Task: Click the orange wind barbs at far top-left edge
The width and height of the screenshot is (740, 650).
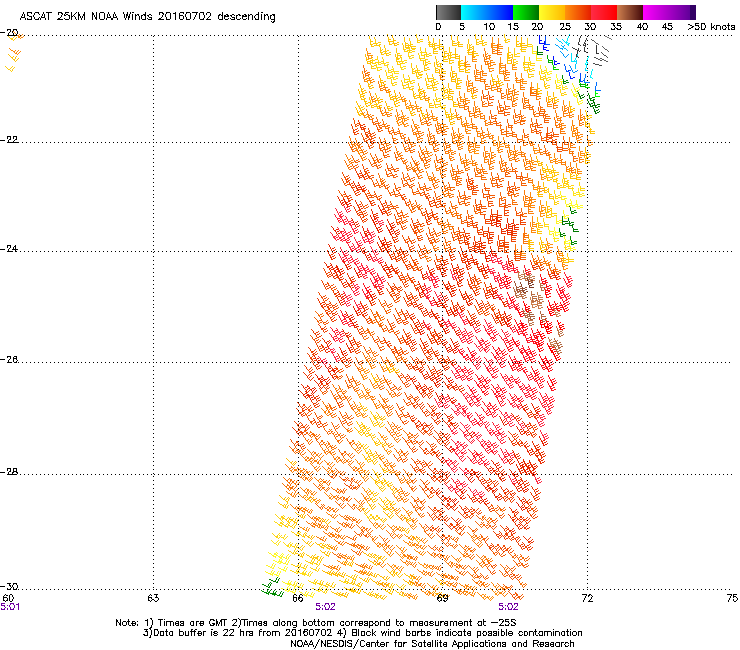Action: pyautogui.click(x=14, y=53)
